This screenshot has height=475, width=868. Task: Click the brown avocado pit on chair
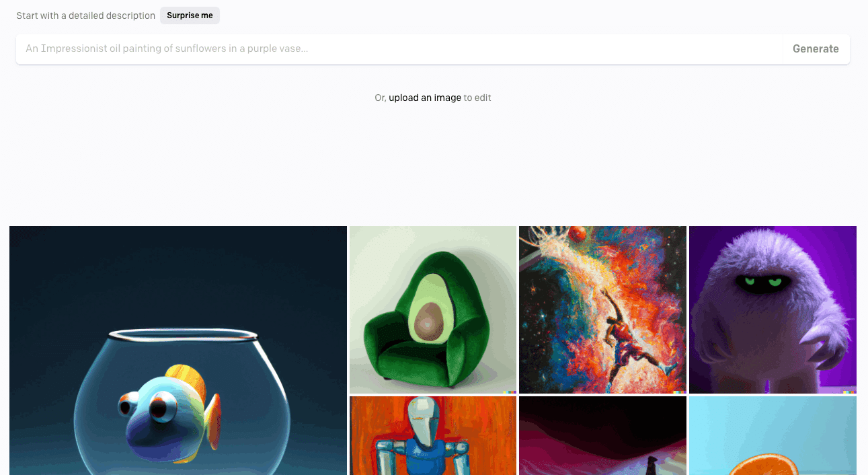(x=429, y=320)
